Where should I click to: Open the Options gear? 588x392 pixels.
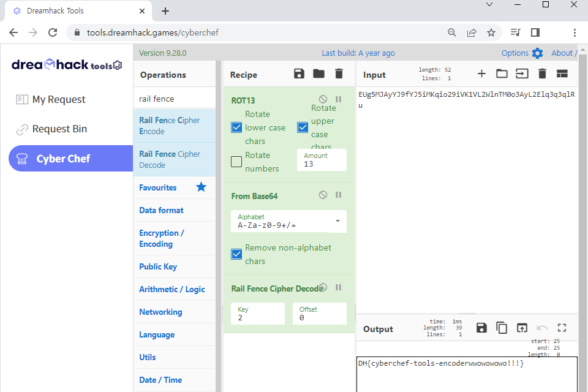pos(537,53)
